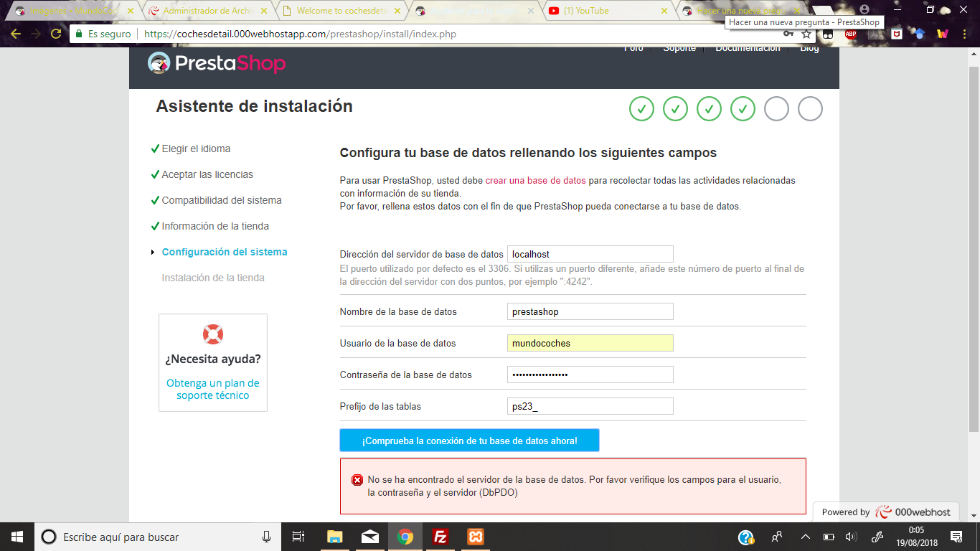Click the volume speaker icon
Screen dimensions: 980x551
click(x=852, y=537)
